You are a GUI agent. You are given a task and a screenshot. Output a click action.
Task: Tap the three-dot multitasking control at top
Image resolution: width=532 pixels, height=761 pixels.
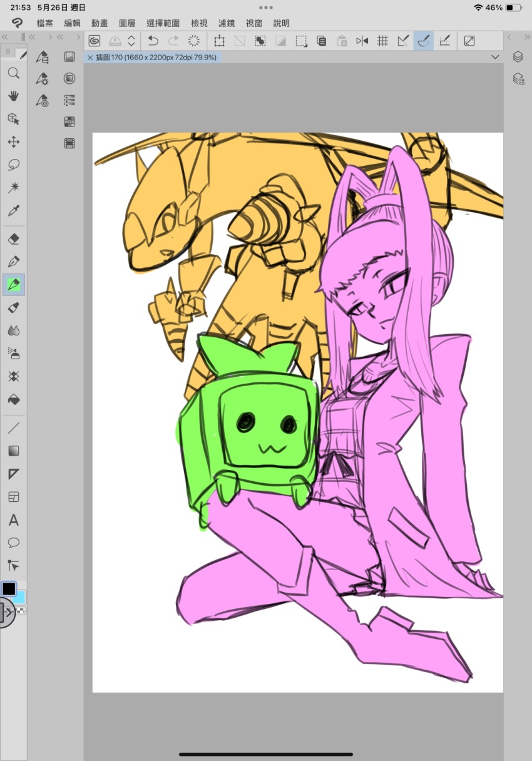[x=266, y=8]
